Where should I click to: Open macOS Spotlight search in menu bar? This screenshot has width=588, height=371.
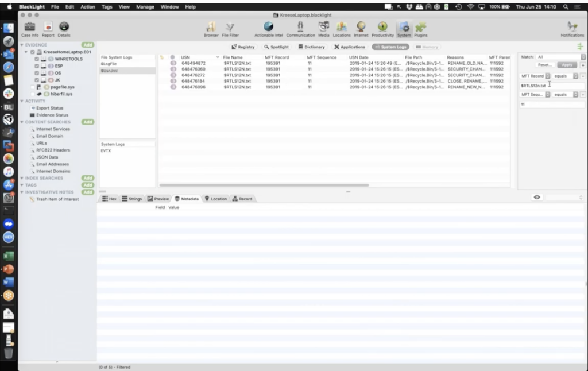coord(566,7)
